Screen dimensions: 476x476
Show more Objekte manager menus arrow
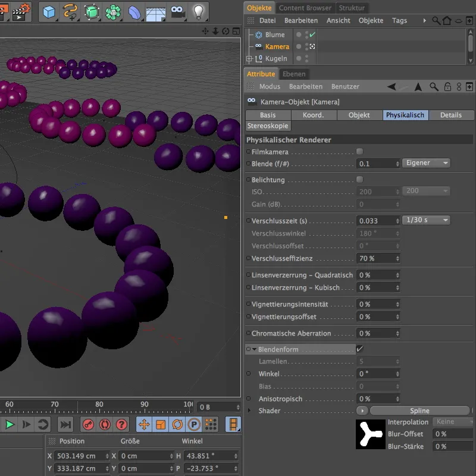click(x=424, y=21)
